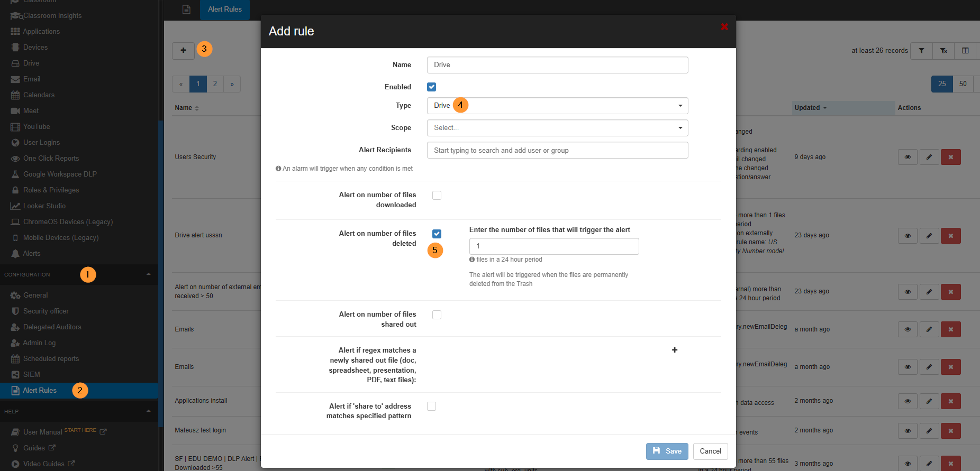Open the Drive sidebar item
980x471 pixels.
click(31, 63)
